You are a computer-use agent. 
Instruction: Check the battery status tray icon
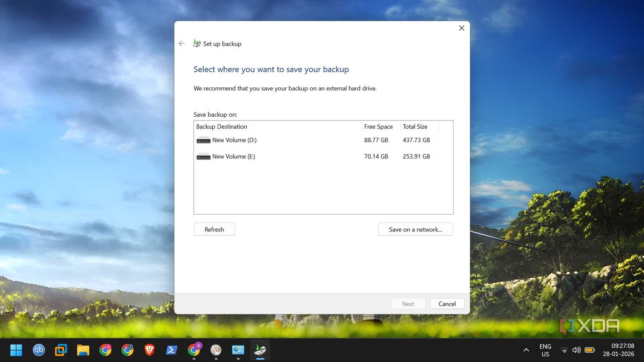[x=589, y=350]
